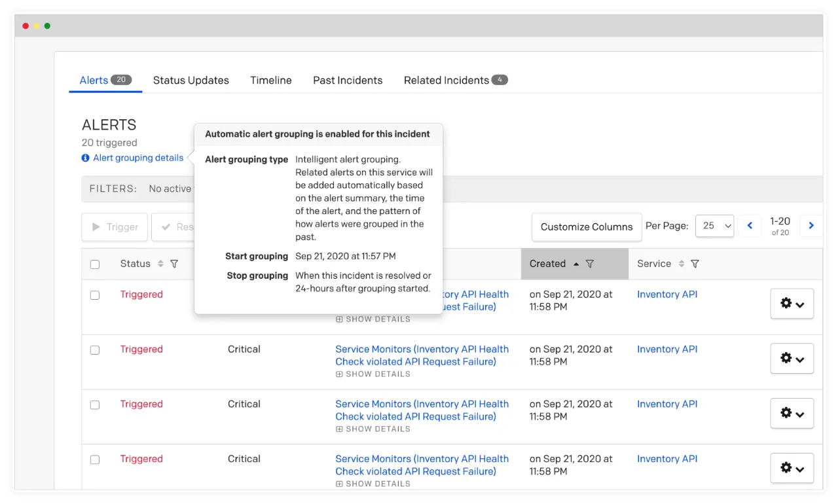Screen dimensions: 838x504
Task: Go to previous page with left arrow
Action: [x=750, y=226]
